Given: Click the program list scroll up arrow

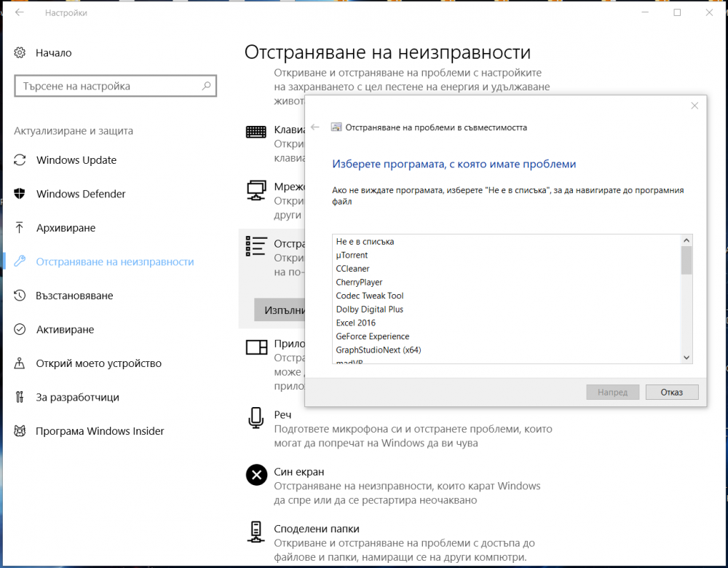Looking at the screenshot, I should pos(687,240).
